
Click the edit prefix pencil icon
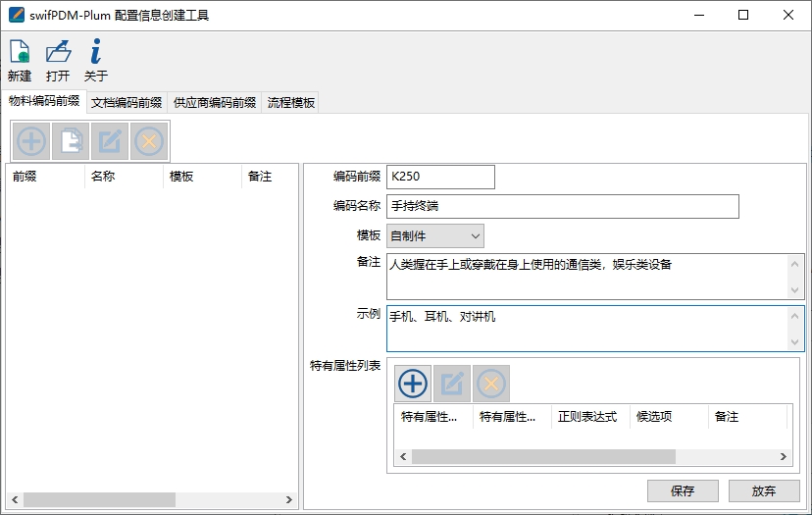click(x=110, y=141)
